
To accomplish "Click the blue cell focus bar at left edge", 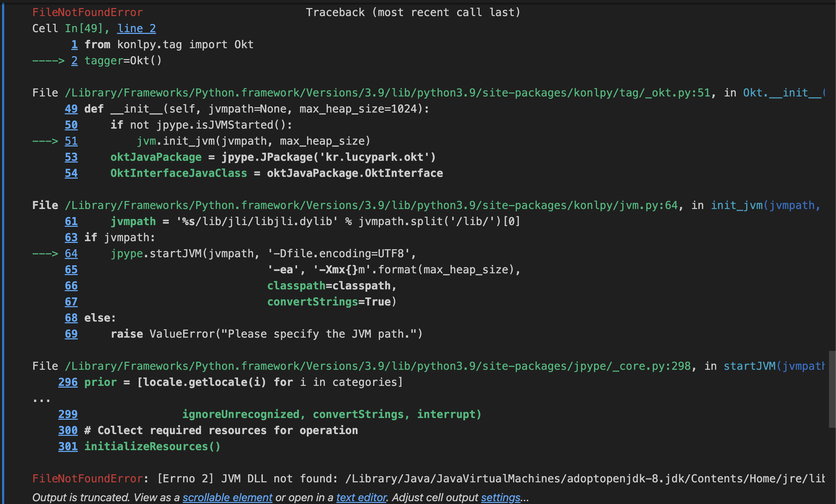I will coord(3,252).
